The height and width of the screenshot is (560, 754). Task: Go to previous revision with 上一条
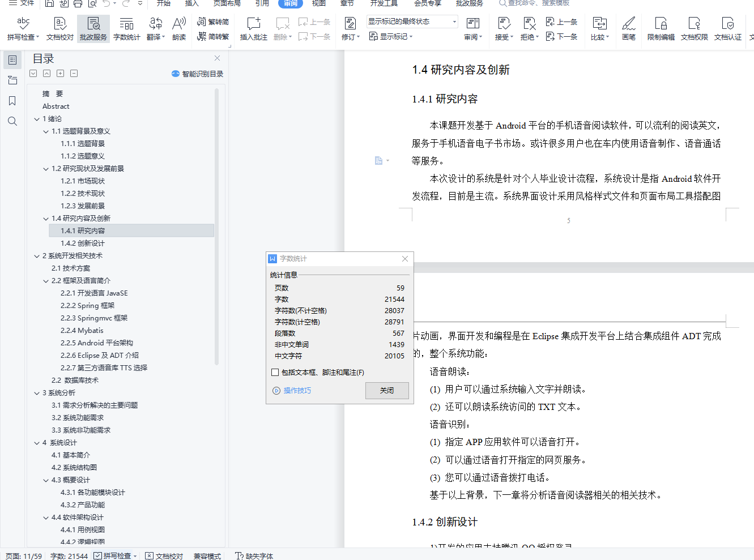(562, 22)
